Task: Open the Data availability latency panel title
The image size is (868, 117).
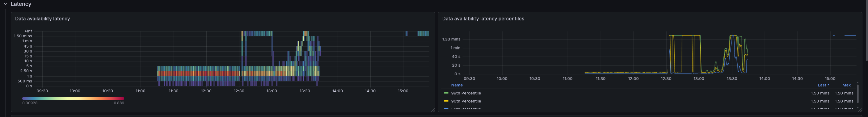Action: pos(42,19)
